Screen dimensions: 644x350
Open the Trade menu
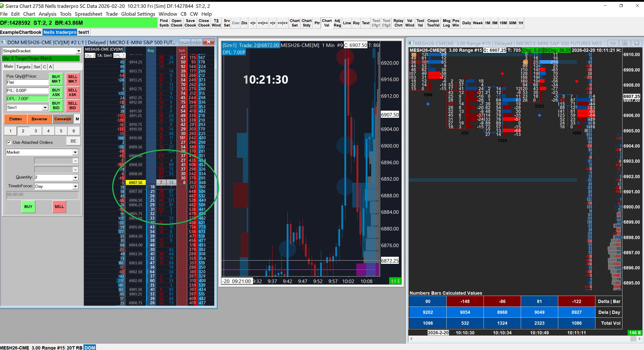(x=112, y=14)
